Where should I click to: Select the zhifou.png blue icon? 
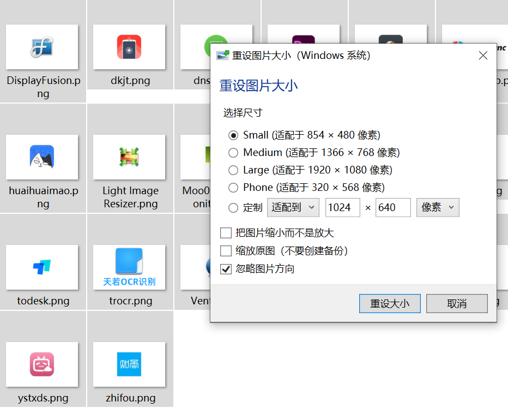(129, 364)
